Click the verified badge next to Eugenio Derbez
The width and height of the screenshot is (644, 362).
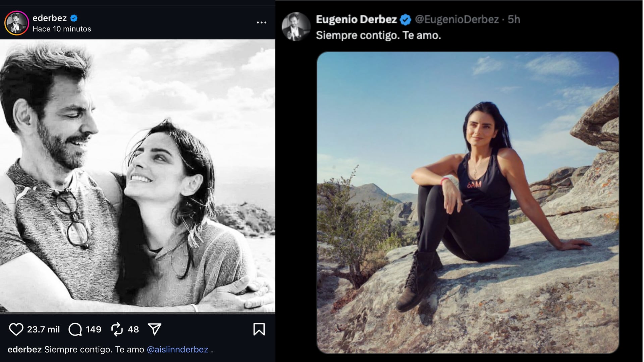(x=406, y=20)
